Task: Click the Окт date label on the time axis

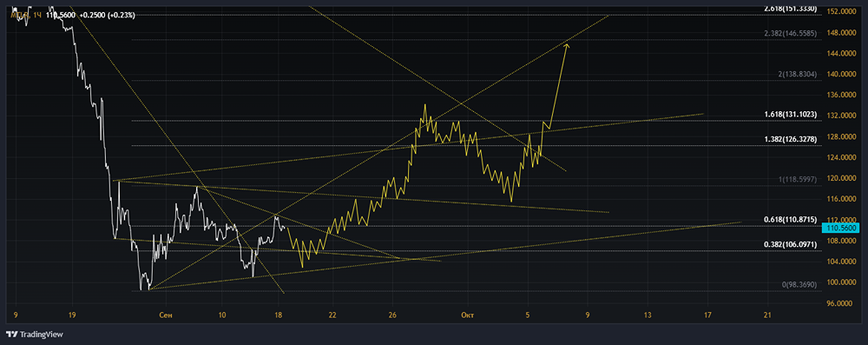Action: [468, 315]
